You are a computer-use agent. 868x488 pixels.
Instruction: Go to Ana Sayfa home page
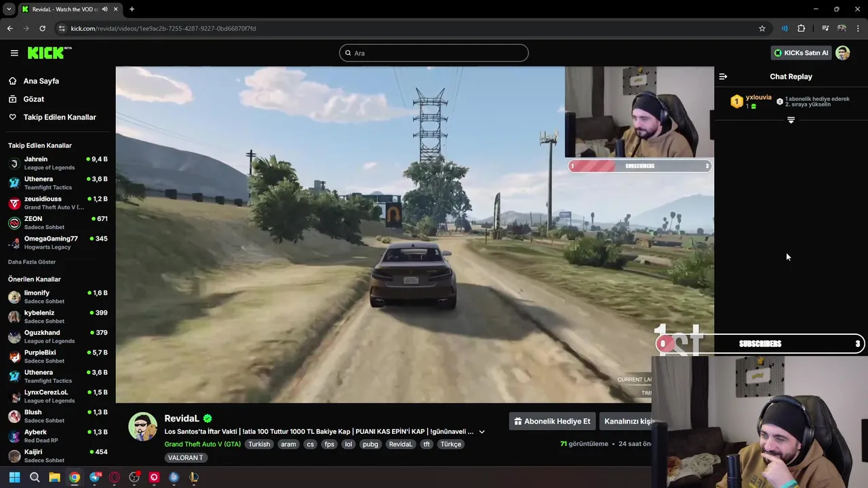41,81
